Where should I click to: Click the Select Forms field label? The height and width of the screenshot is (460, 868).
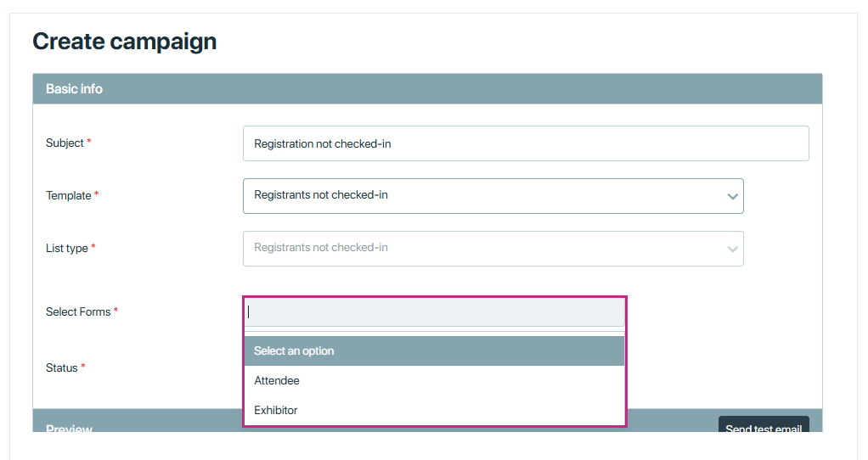coord(78,311)
